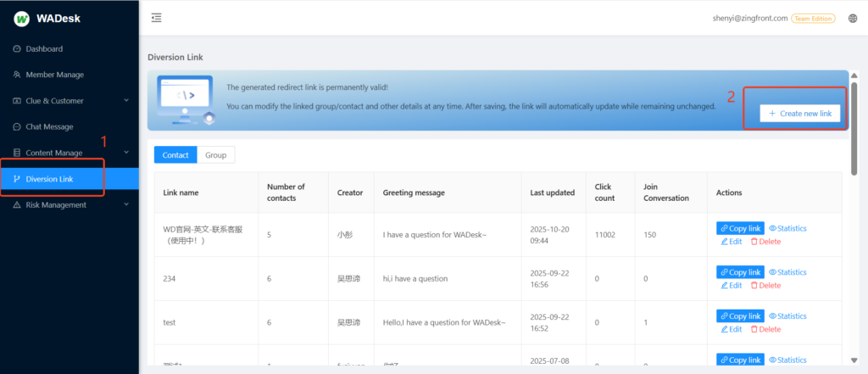This screenshot has width=868, height=374.
Task: Click the Risk Management warning icon
Action: coord(17,205)
